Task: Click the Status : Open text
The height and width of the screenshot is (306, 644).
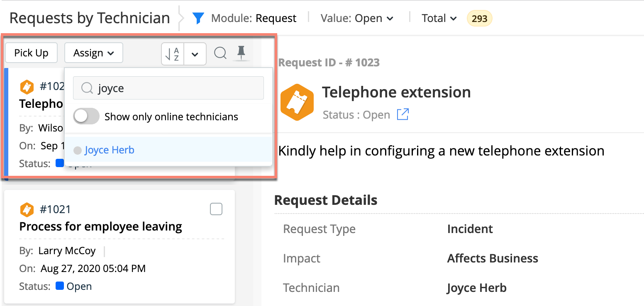Action: coord(356,114)
